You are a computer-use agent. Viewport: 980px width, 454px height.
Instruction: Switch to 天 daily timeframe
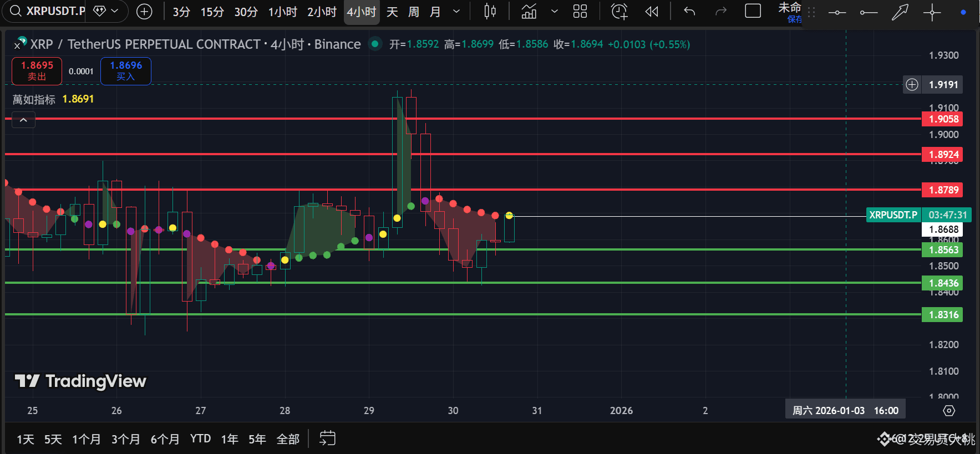(x=392, y=12)
